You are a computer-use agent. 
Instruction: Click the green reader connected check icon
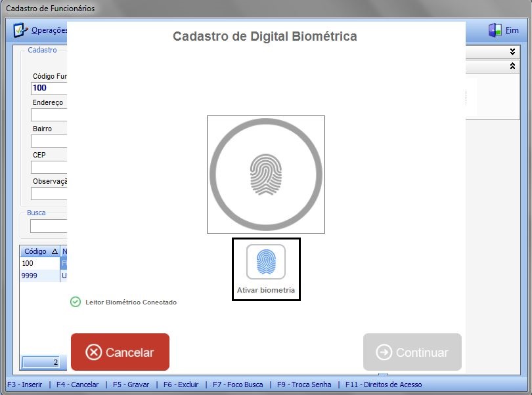point(76,302)
